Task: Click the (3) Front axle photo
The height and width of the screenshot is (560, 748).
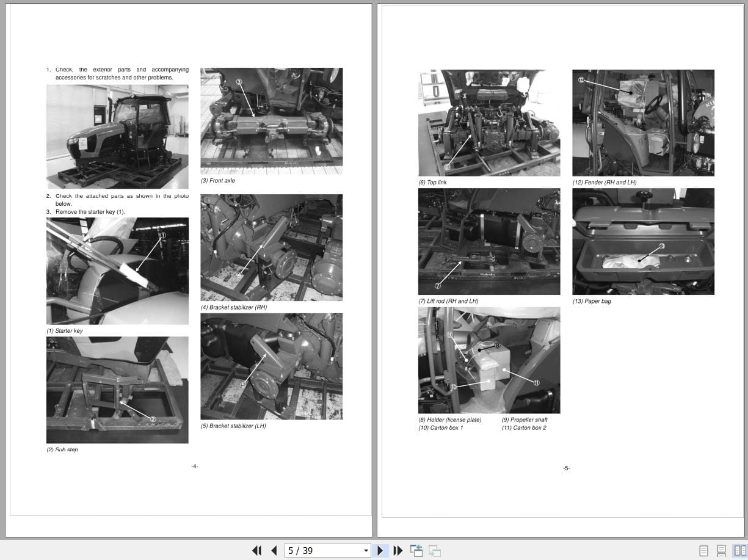Action: [x=272, y=121]
